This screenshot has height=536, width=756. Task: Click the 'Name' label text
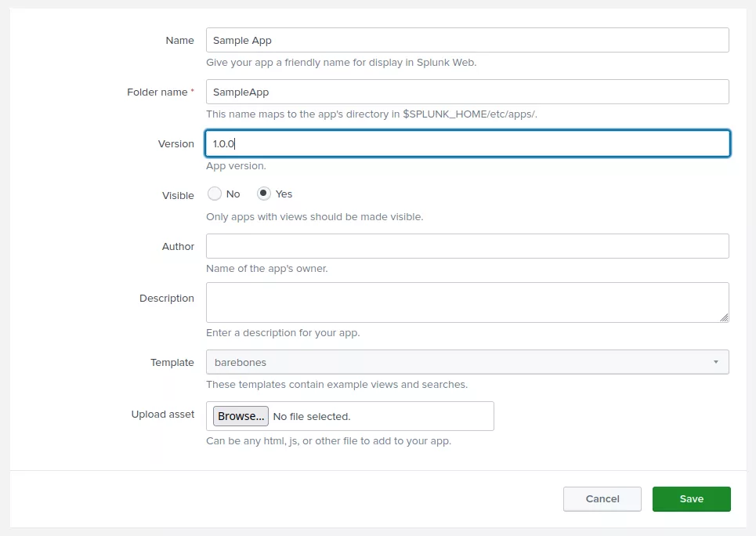(x=179, y=41)
